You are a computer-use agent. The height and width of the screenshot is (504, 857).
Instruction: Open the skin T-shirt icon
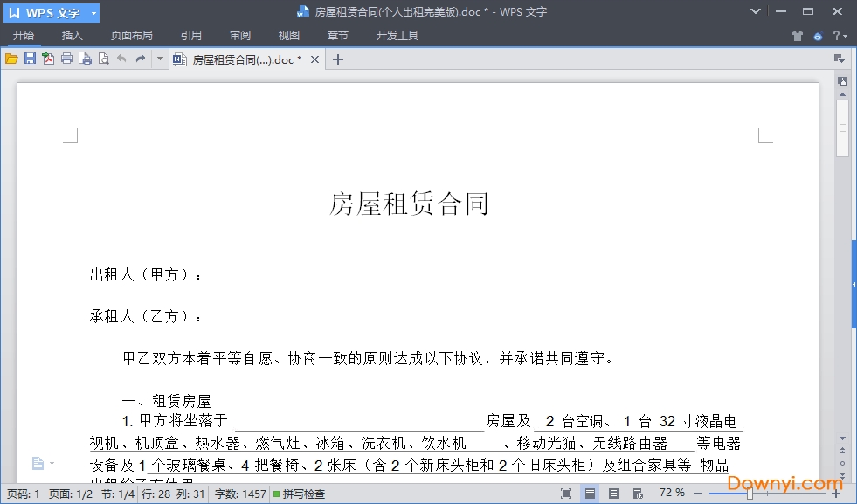(797, 36)
